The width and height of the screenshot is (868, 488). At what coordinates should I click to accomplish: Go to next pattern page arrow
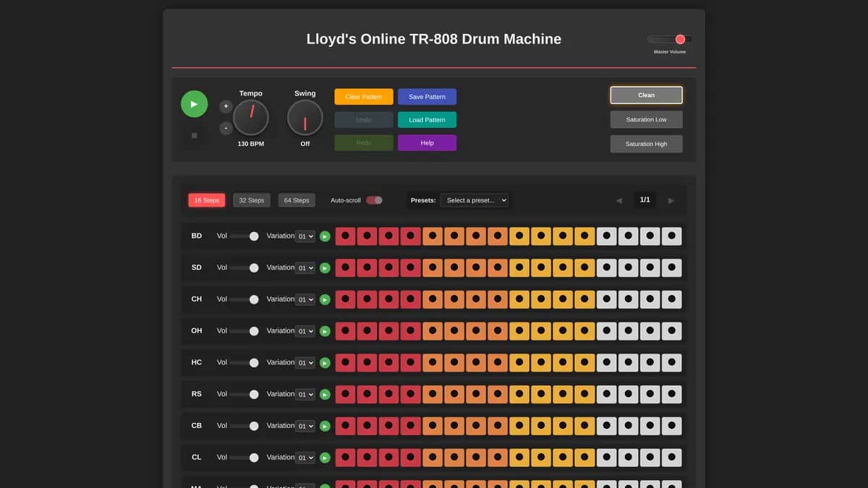click(x=671, y=200)
